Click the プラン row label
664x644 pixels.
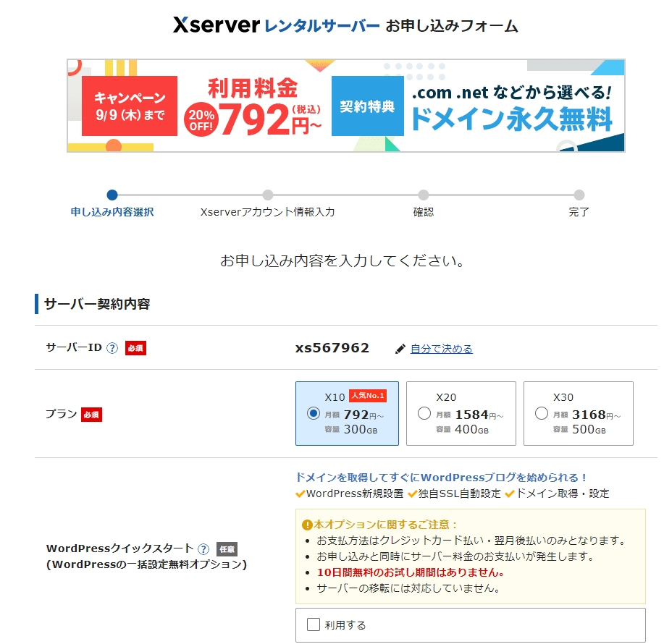(62, 414)
